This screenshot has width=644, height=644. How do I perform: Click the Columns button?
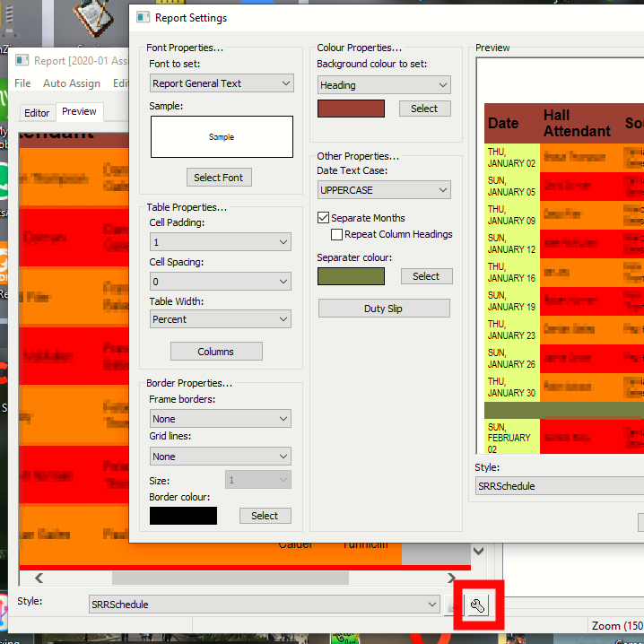tap(216, 352)
